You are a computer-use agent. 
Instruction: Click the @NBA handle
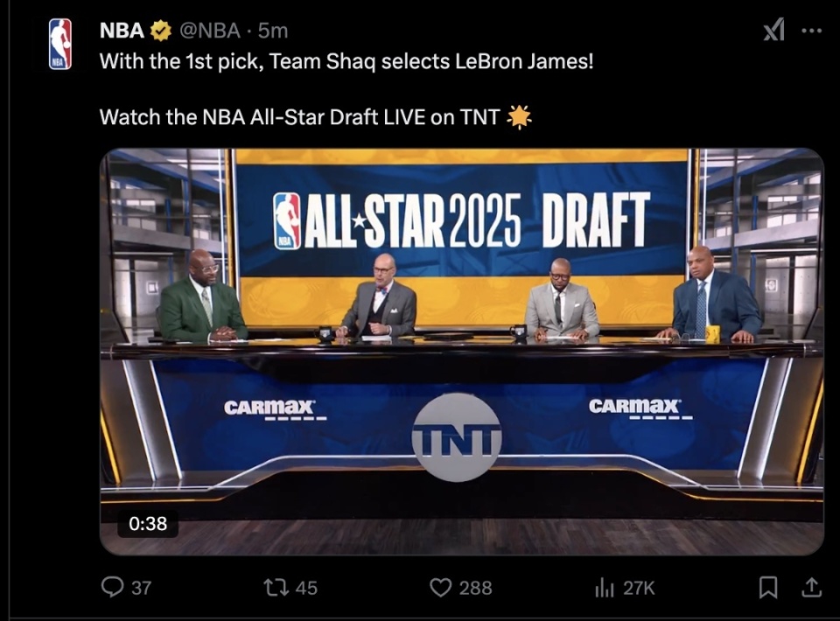click(x=209, y=31)
